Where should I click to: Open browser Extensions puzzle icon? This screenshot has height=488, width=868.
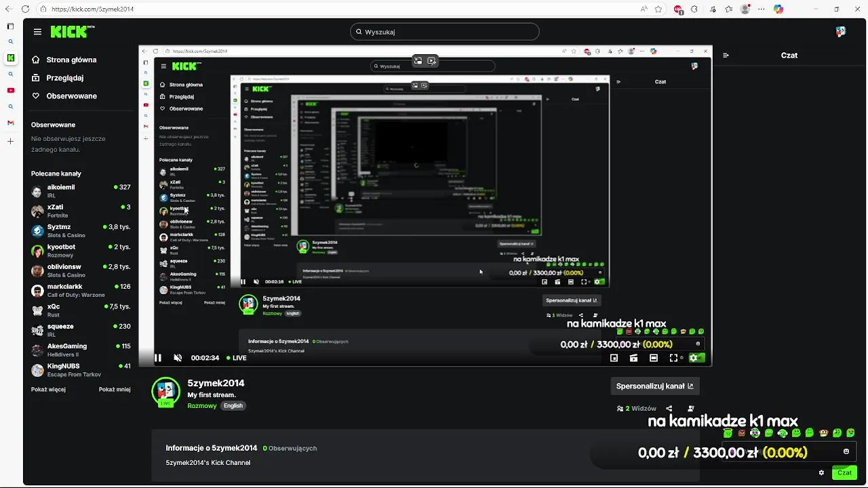(x=694, y=9)
